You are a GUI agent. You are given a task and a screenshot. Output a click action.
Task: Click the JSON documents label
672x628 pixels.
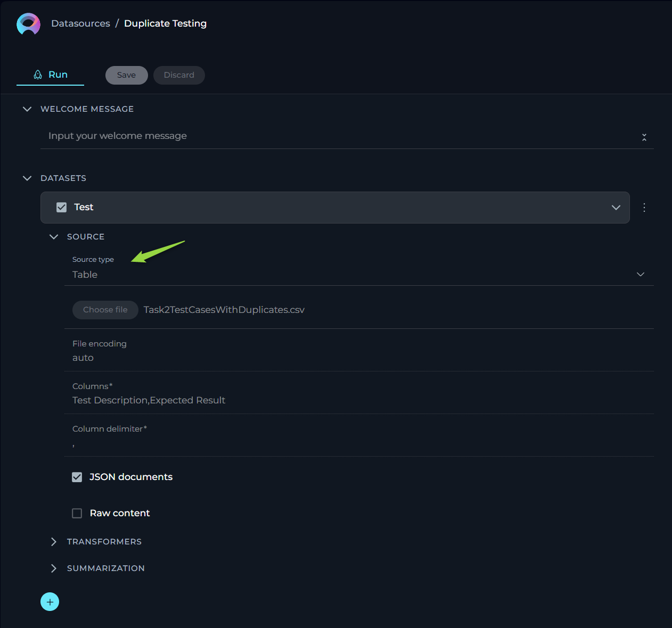point(131,477)
